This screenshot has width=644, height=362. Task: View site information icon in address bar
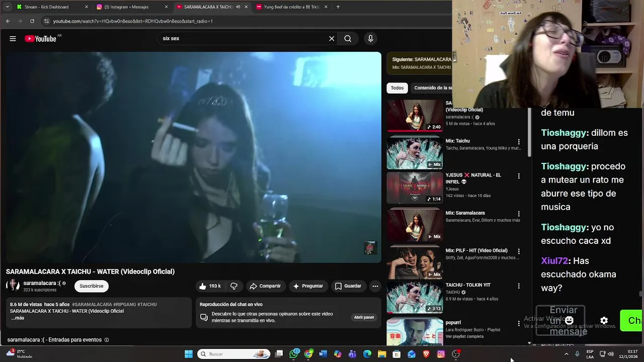tap(46, 21)
